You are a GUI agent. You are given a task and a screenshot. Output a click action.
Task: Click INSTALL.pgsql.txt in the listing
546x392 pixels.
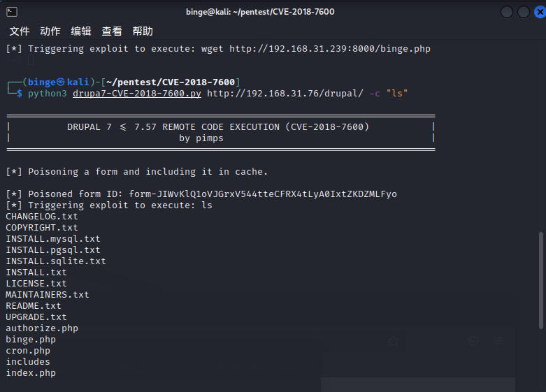(x=53, y=250)
